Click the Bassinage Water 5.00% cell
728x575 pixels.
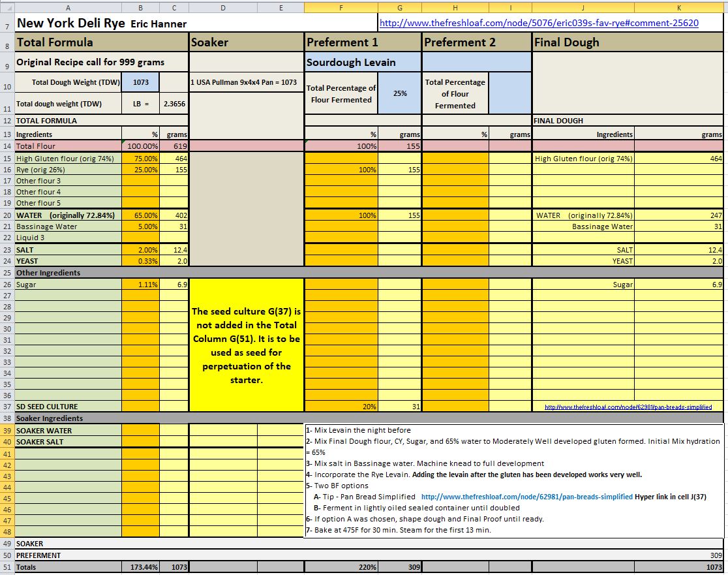pyautogui.click(x=140, y=226)
